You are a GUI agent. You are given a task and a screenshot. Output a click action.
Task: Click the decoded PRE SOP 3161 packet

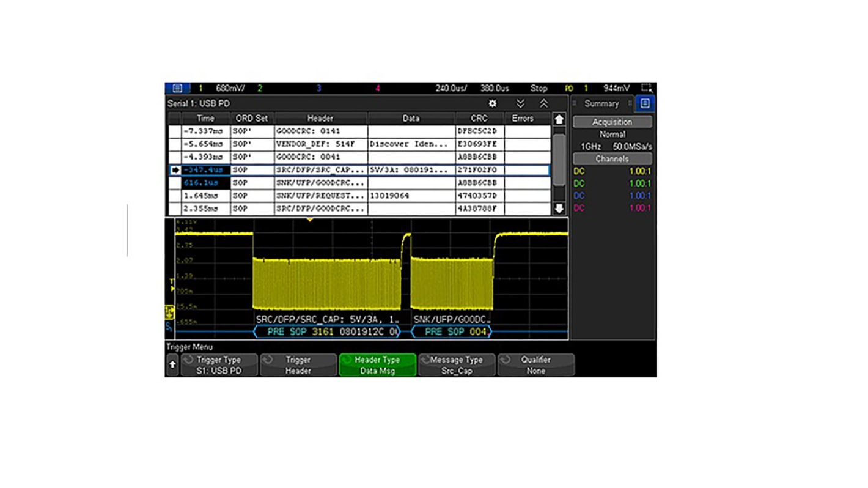click(x=326, y=332)
